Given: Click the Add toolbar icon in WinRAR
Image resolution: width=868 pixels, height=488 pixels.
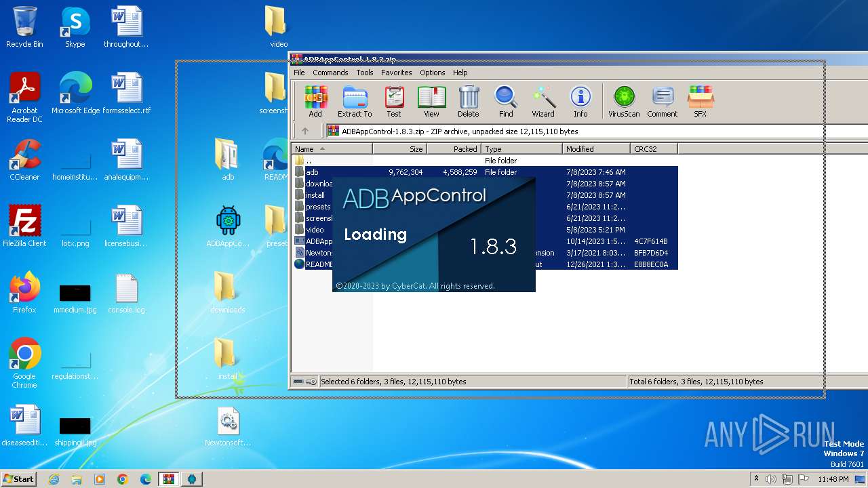Looking at the screenshot, I should click(315, 102).
